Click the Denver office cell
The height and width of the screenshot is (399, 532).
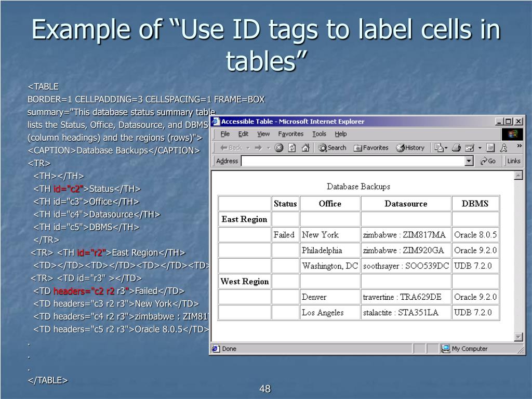click(x=330, y=297)
